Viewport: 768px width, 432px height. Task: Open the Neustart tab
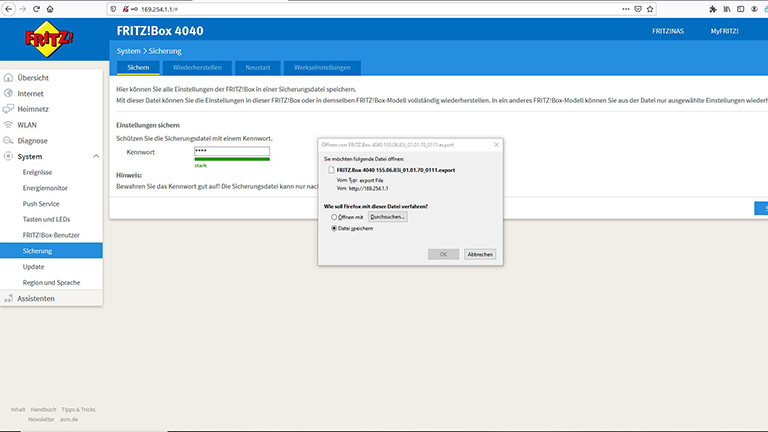click(x=258, y=67)
